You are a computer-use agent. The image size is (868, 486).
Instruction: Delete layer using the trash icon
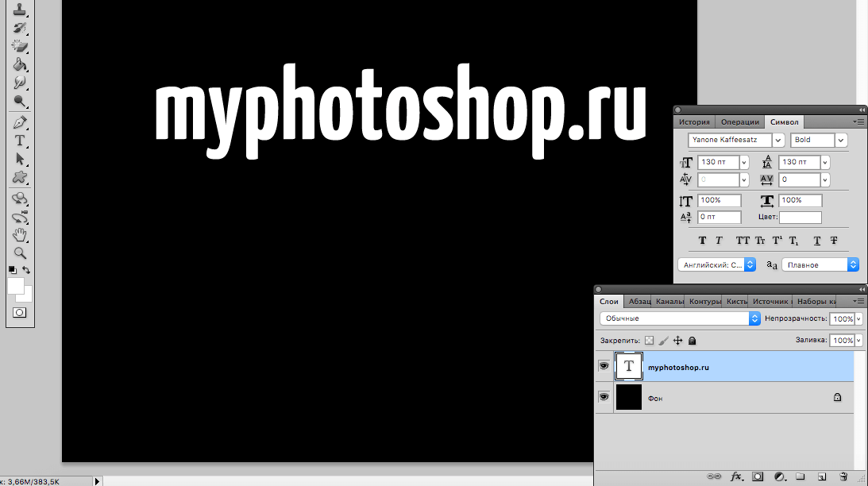tap(844, 476)
